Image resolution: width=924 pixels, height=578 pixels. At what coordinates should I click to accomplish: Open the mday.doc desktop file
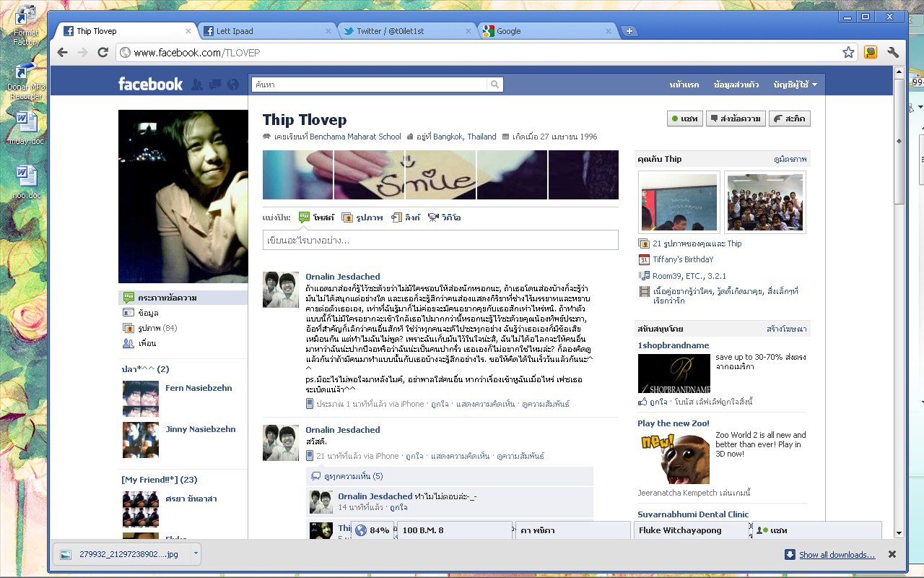(27, 128)
